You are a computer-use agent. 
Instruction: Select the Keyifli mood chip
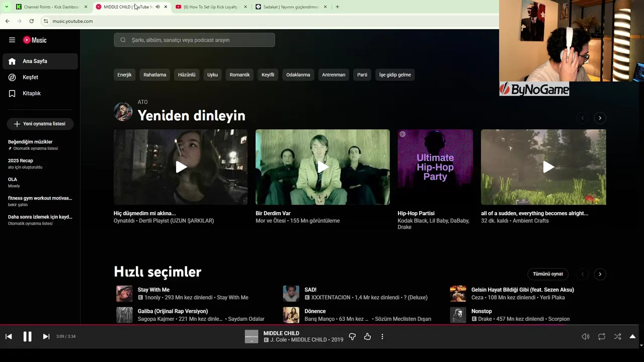pyautogui.click(x=268, y=75)
